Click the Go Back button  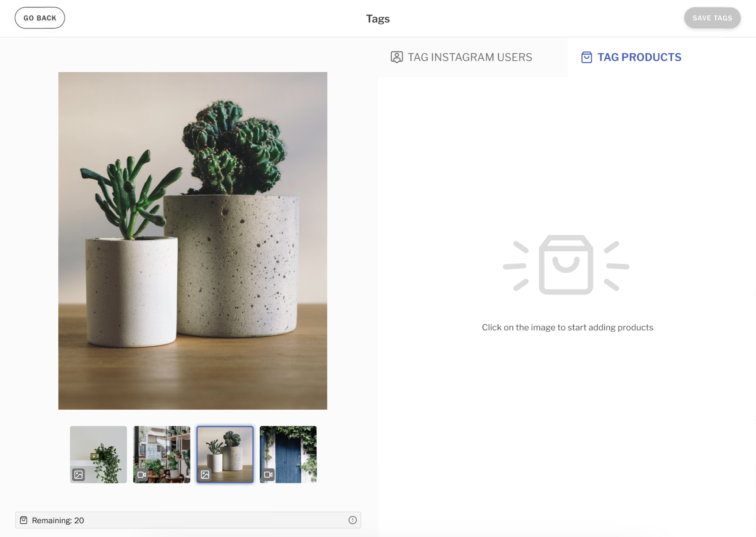tap(39, 18)
